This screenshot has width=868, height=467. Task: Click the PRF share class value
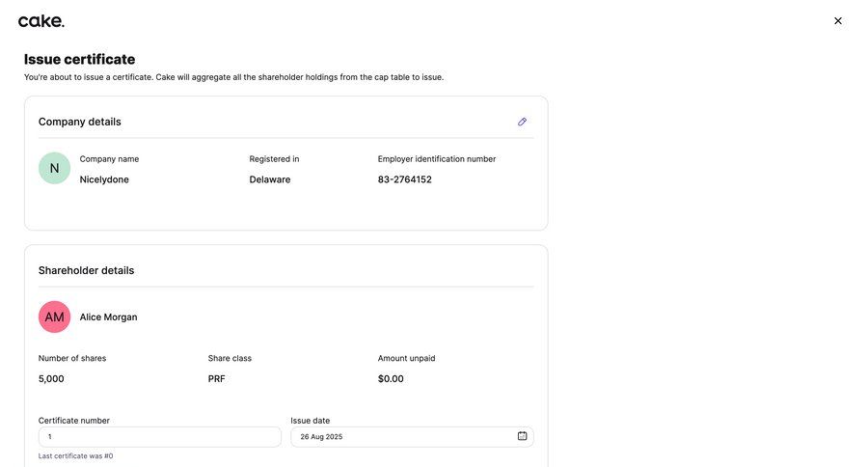click(216, 379)
